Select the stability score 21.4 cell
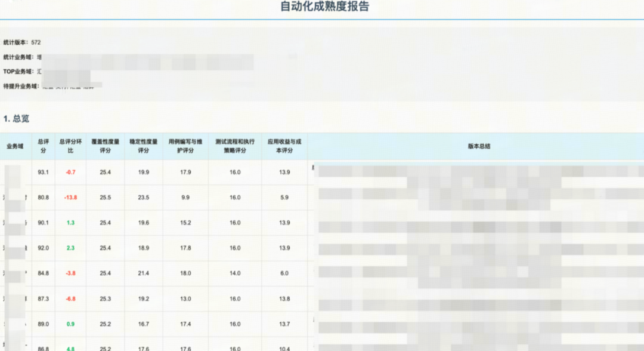The image size is (644, 351). tap(143, 273)
